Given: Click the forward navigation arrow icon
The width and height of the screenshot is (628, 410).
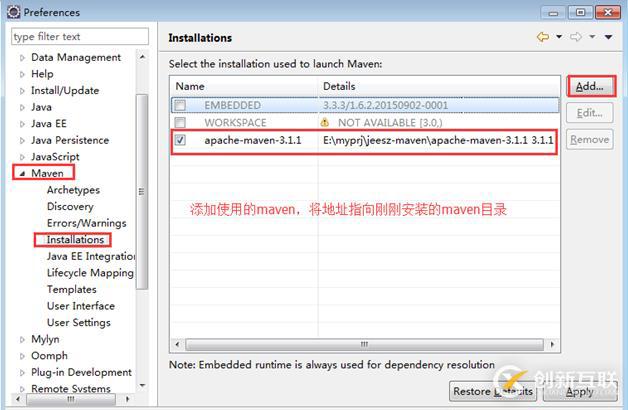Looking at the screenshot, I should 576,37.
